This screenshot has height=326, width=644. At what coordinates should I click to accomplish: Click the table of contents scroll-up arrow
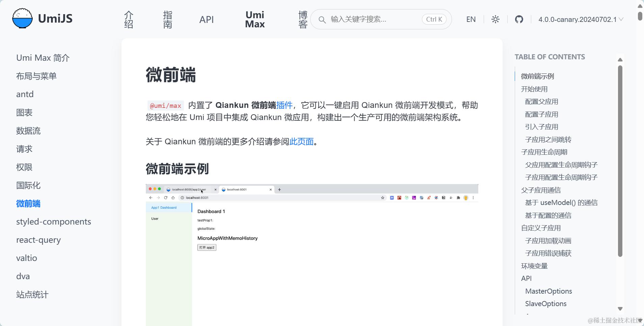point(620,60)
